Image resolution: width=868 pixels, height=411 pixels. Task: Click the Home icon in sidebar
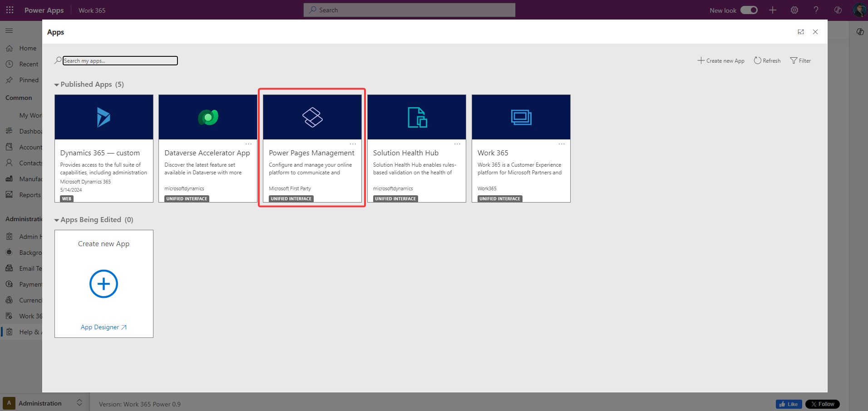tap(9, 48)
